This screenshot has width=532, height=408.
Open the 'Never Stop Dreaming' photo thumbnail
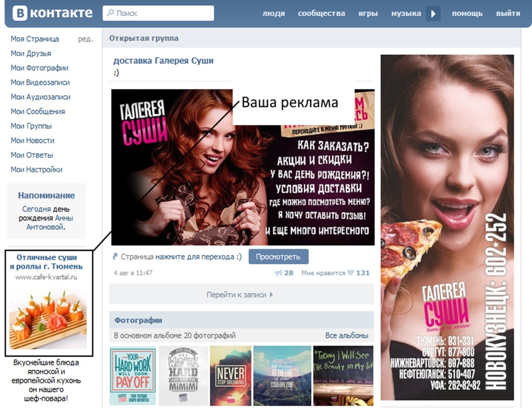click(230, 376)
